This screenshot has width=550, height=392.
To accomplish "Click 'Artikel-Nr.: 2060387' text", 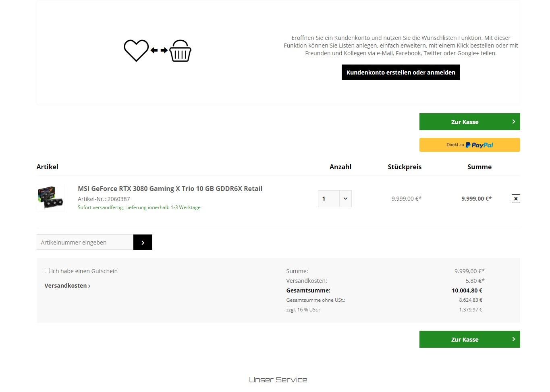I will tap(104, 199).
